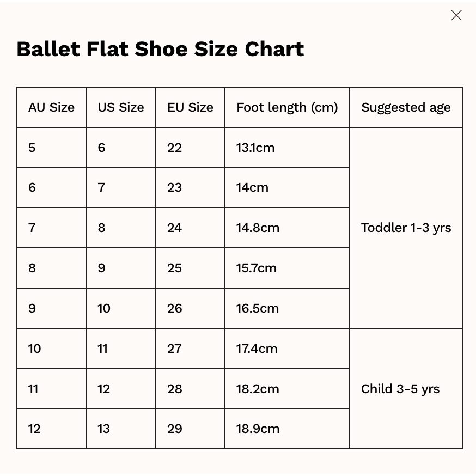Select the US size 13 cell
The image size is (476, 476).
(121, 429)
